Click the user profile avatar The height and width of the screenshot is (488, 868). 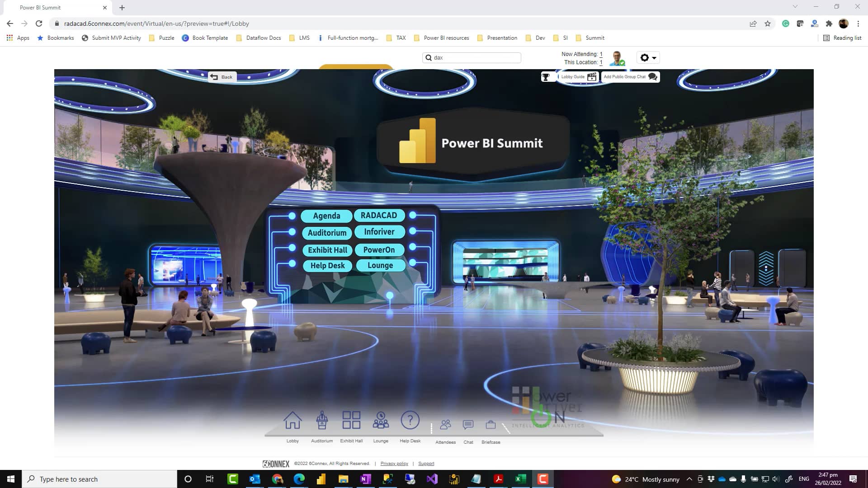pyautogui.click(x=618, y=58)
